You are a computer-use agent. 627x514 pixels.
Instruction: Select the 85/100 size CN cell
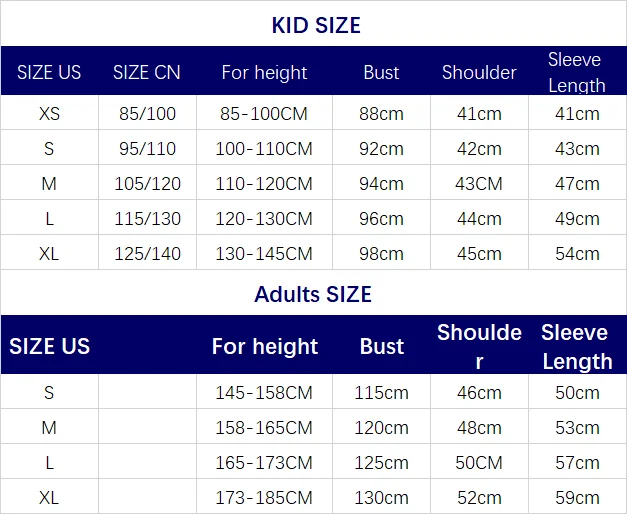146,113
